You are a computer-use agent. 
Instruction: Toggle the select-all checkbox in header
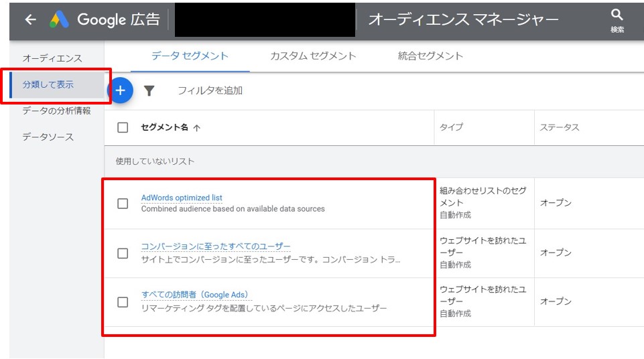(x=123, y=127)
